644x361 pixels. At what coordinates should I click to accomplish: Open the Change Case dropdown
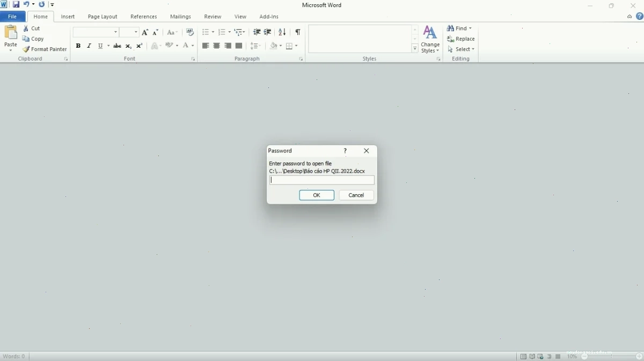coord(172,32)
